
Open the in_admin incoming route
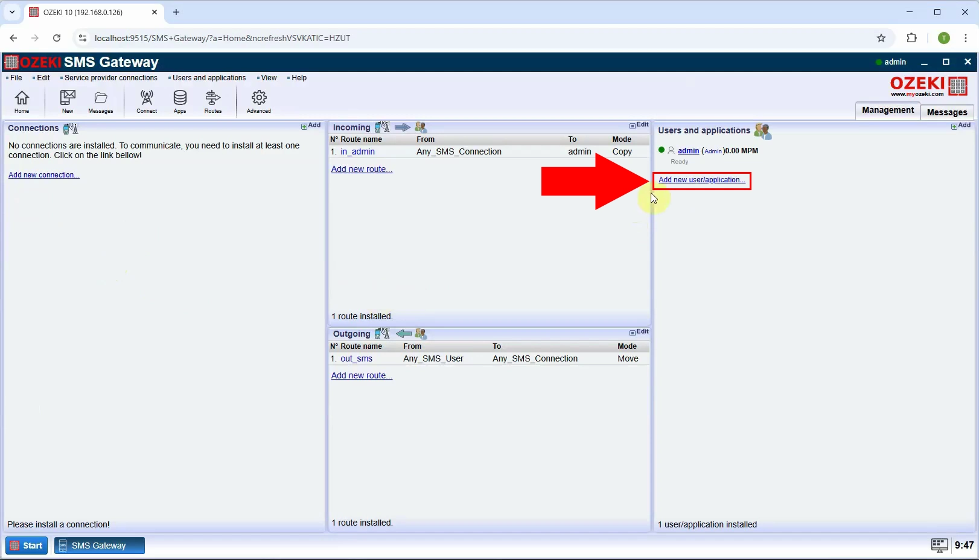coord(357,151)
